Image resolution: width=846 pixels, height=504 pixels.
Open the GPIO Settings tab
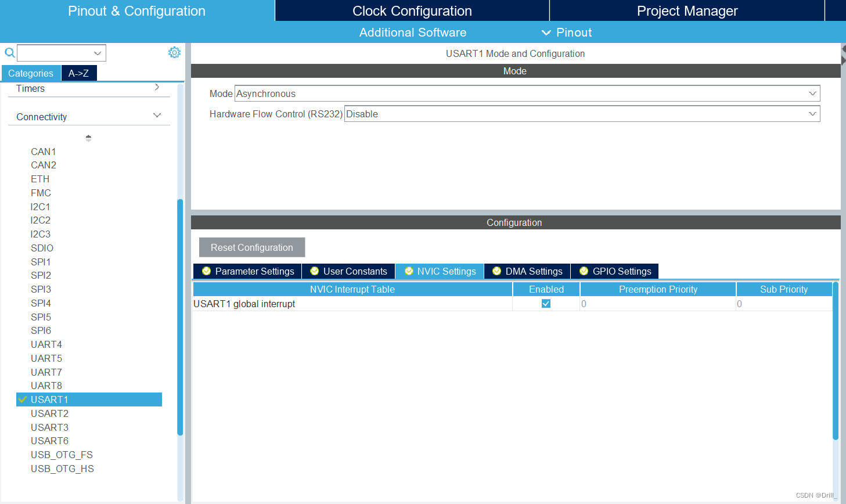(615, 271)
